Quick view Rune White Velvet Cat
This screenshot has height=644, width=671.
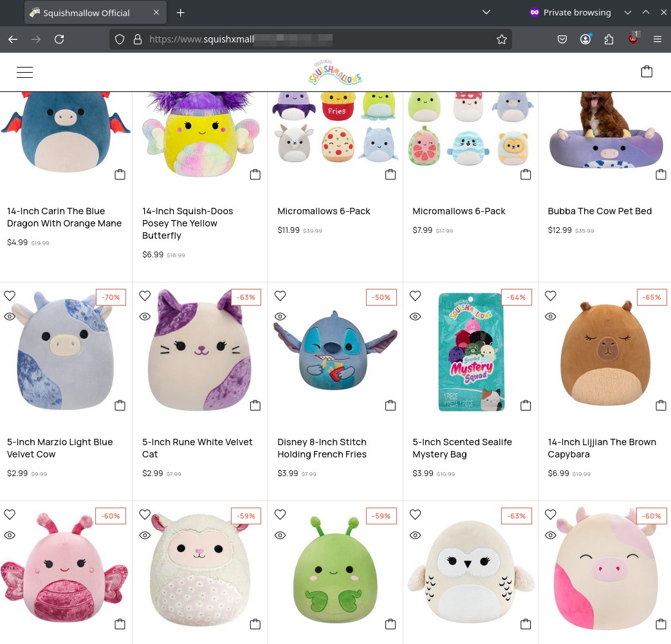145,317
